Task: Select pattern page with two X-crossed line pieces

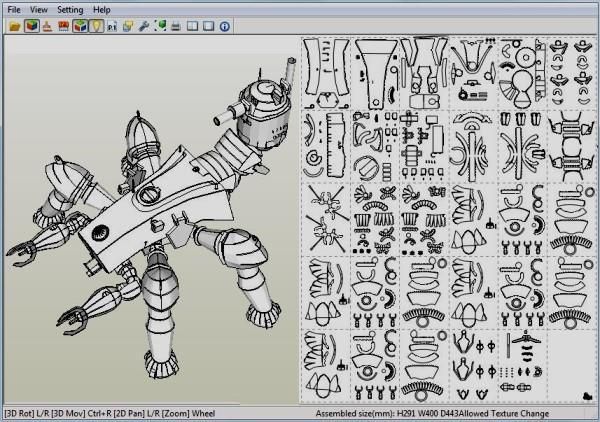Action: 326,218
